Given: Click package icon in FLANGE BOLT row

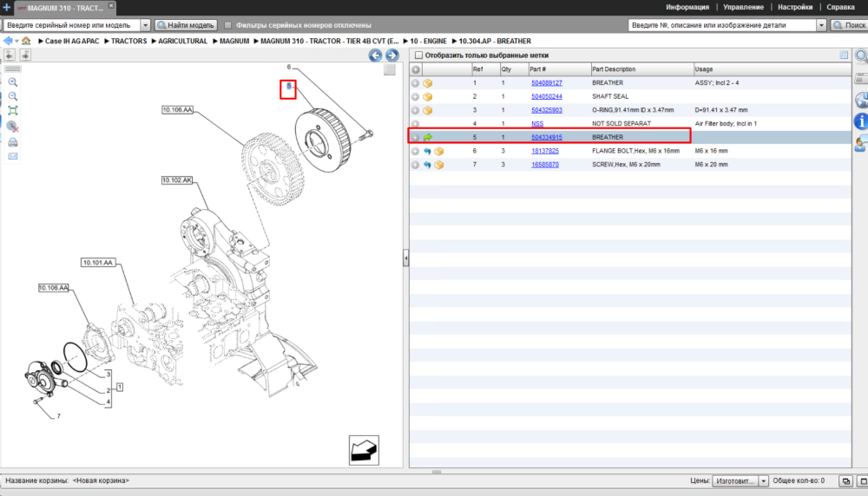Looking at the screenshot, I should (x=439, y=151).
